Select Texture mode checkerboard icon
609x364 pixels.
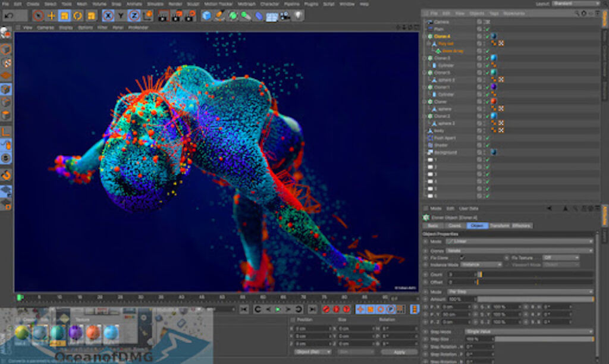click(6, 62)
